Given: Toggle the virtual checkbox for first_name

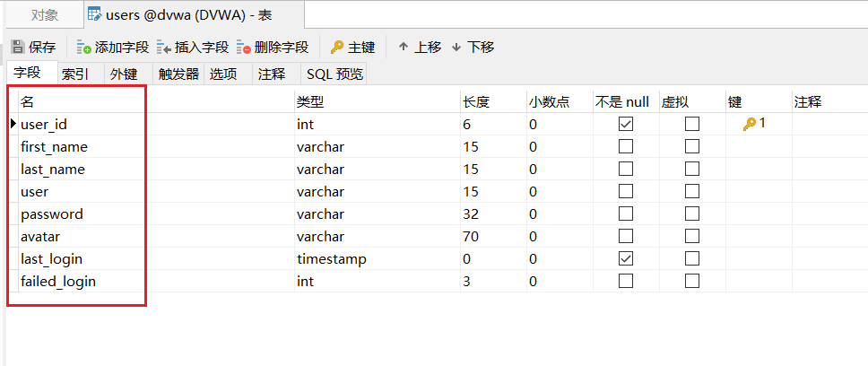Looking at the screenshot, I should [692, 147].
